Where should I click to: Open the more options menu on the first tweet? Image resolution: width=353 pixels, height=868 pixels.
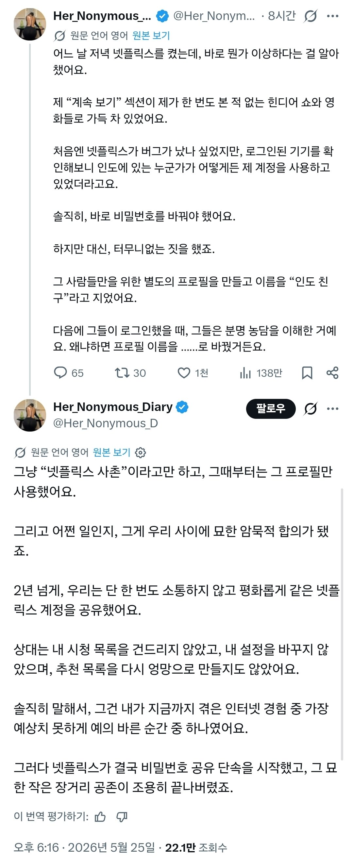point(333,16)
